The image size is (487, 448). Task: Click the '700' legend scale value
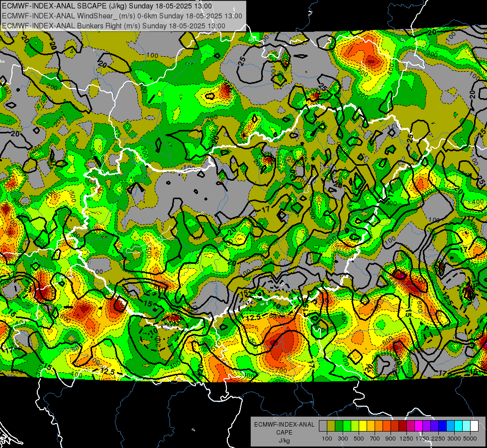coord(375,439)
